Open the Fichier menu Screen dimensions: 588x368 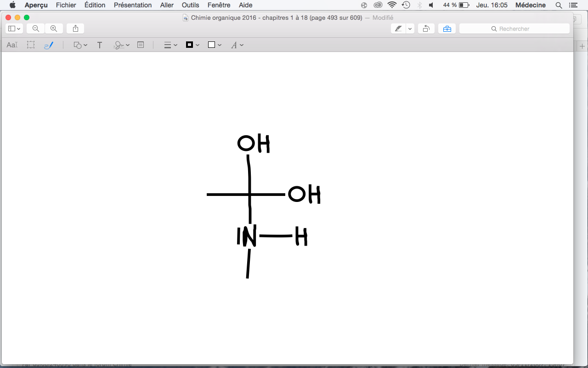66,5
